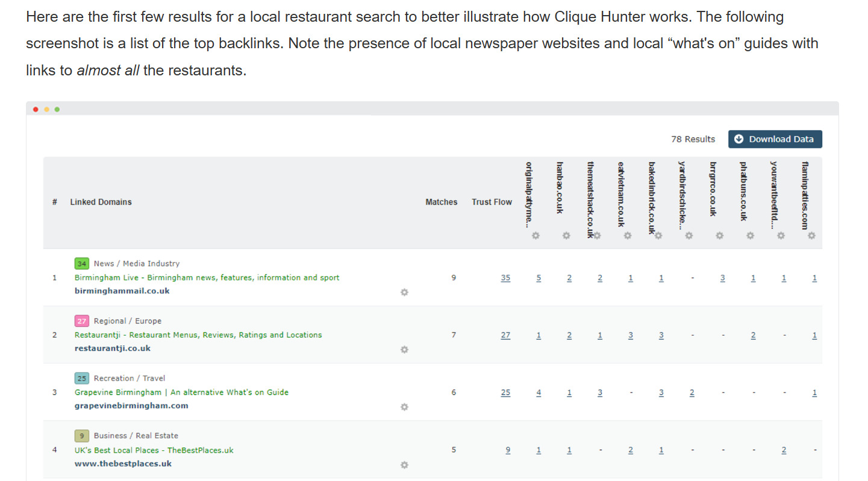Select the Trust Flow column header
This screenshot has width=868, height=481.
(492, 202)
